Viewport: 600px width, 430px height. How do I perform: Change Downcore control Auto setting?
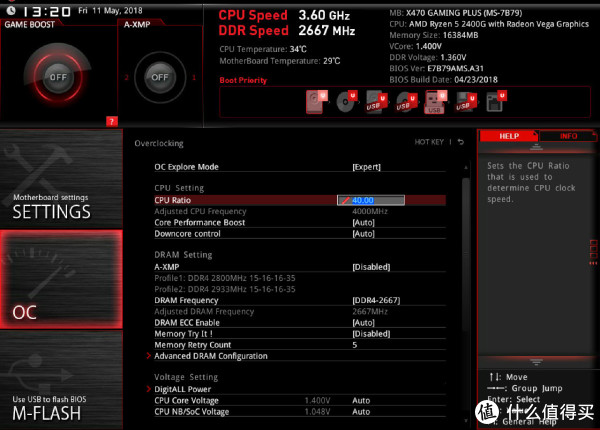point(363,233)
